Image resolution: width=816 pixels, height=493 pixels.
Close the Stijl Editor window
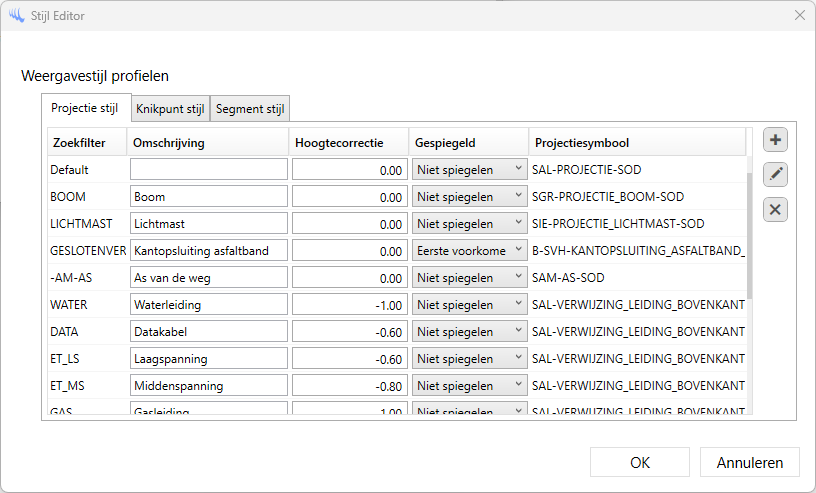coord(799,15)
